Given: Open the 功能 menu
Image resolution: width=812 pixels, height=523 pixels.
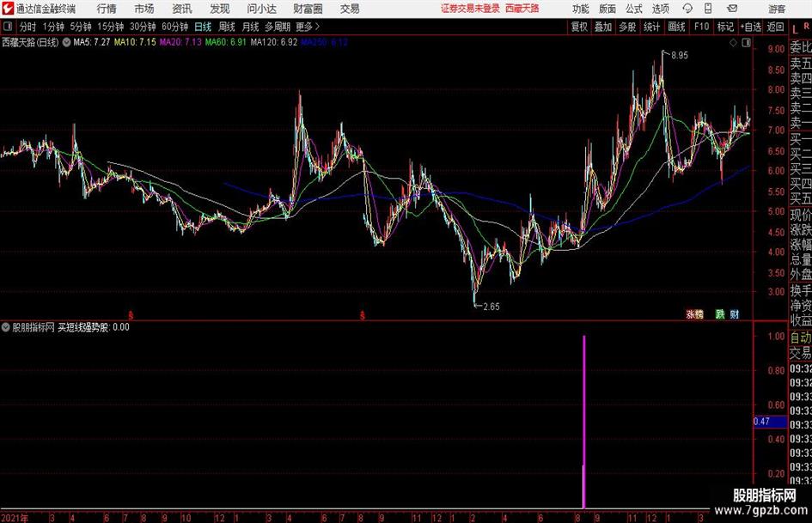Looking at the screenshot, I should [581, 9].
